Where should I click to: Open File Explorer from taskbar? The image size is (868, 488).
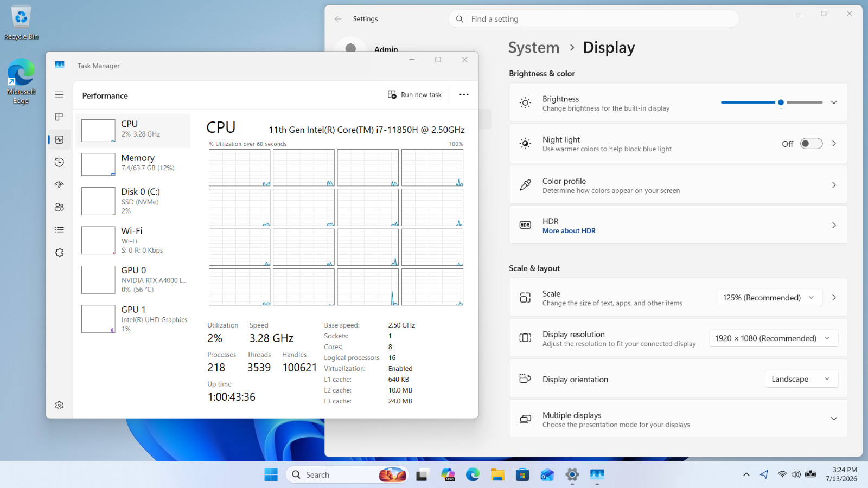(x=497, y=475)
